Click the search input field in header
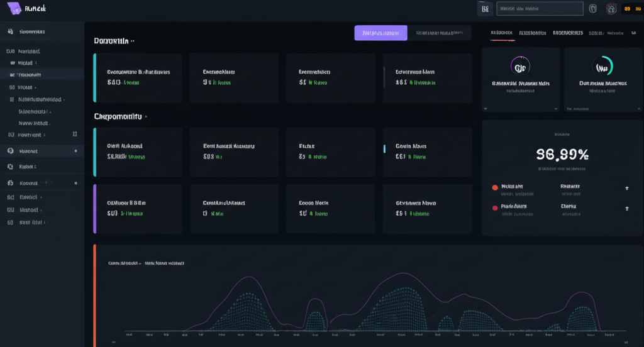This screenshot has width=644, height=347. tap(539, 9)
